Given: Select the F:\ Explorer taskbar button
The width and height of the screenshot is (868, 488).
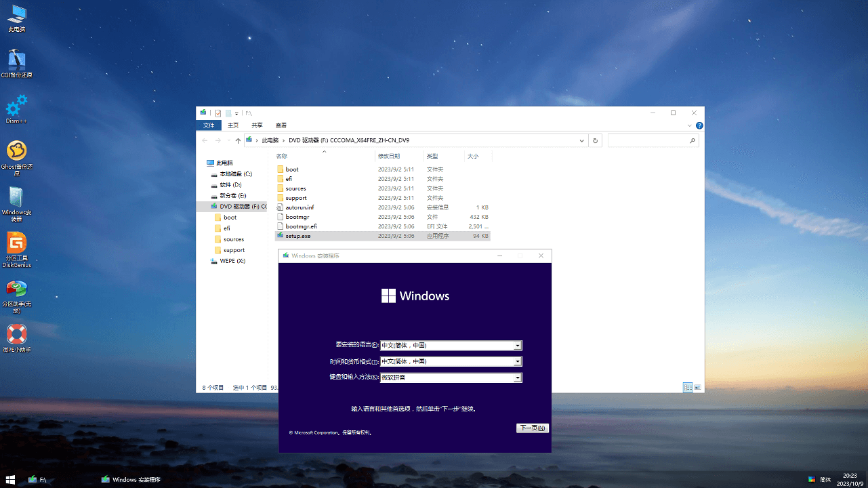Looking at the screenshot, I should tap(38, 479).
